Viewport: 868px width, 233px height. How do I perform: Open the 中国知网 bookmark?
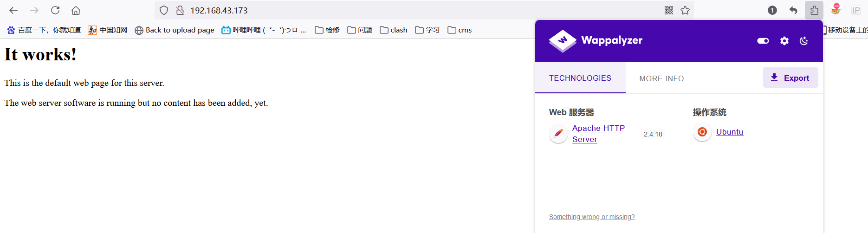tap(107, 30)
